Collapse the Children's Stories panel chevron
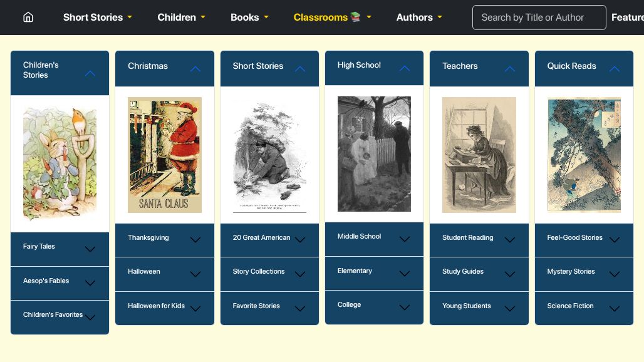This screenshot has height=362, width=644. (x=90, y=73)
